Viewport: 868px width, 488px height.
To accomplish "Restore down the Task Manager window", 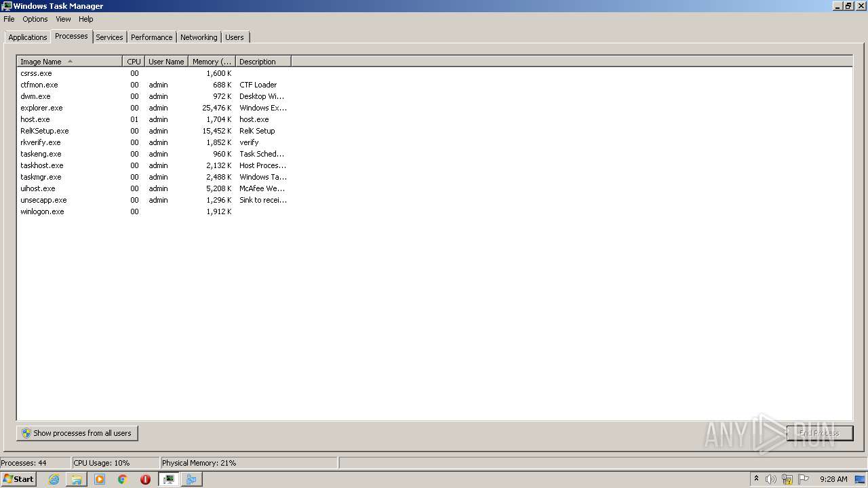I will click(848, 5).
